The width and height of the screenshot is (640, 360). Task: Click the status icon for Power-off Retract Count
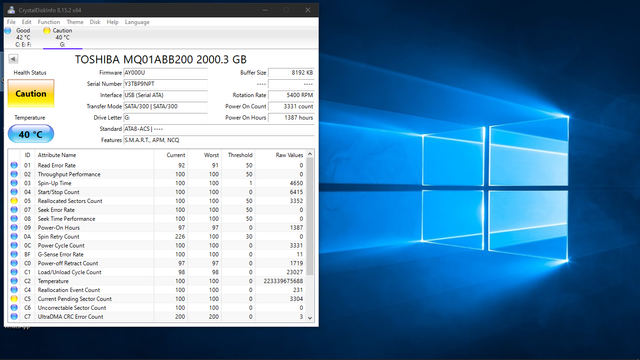click(14, 263)
